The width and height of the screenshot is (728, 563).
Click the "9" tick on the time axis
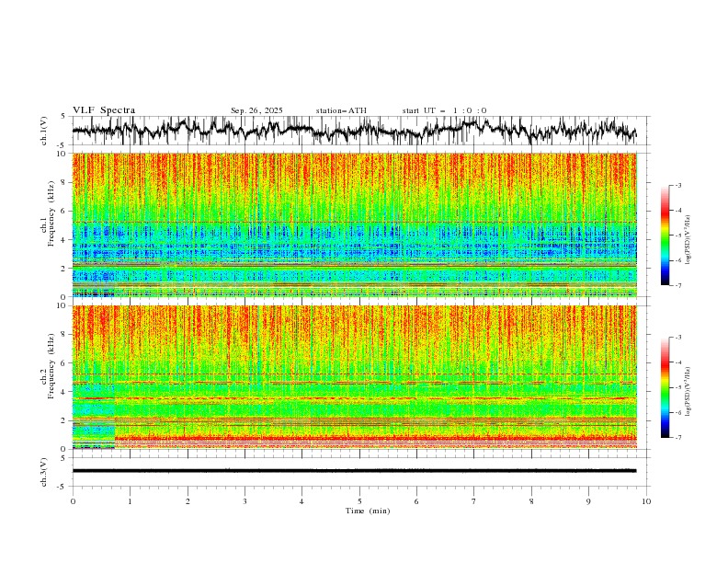[588, 501]
